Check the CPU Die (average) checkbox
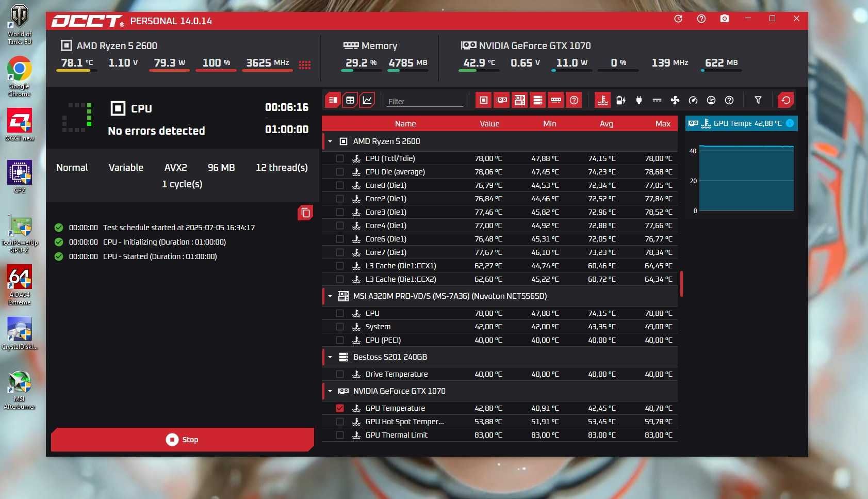 [x=340, y=172]
